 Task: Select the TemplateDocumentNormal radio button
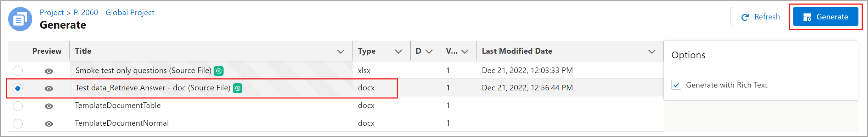[x=18, y=124]
